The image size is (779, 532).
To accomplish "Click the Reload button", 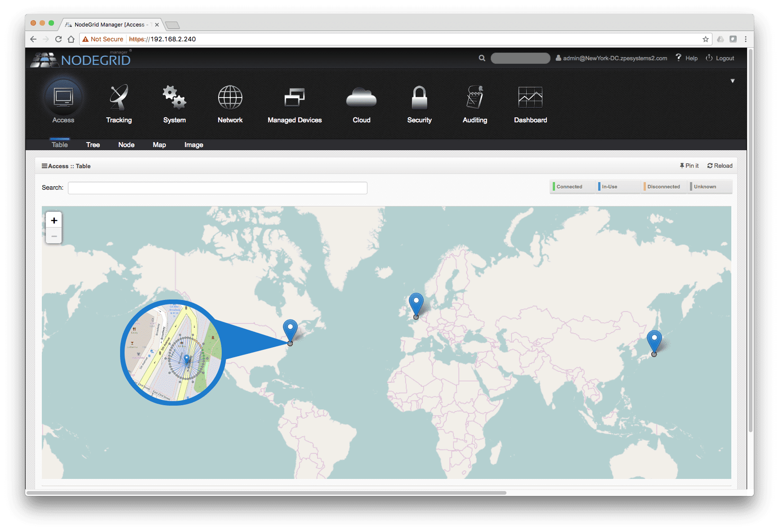I will [x=720, y=166].
